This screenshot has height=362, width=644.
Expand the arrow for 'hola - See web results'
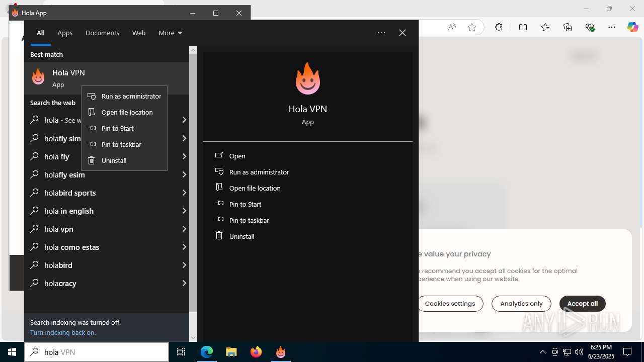(x=184, y=120)
